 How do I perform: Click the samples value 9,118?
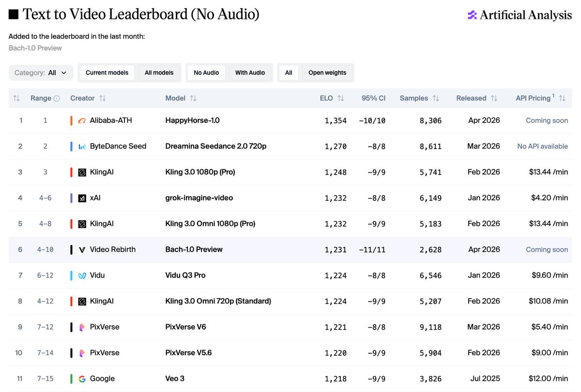point(430,327)
